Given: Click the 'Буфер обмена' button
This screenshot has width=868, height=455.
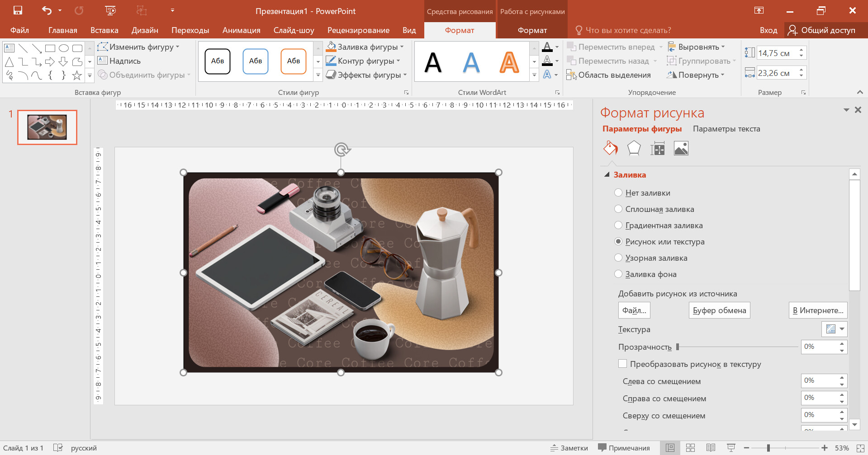Looking at the screenshot, I should pyautogui.click(x=719, y=310).
